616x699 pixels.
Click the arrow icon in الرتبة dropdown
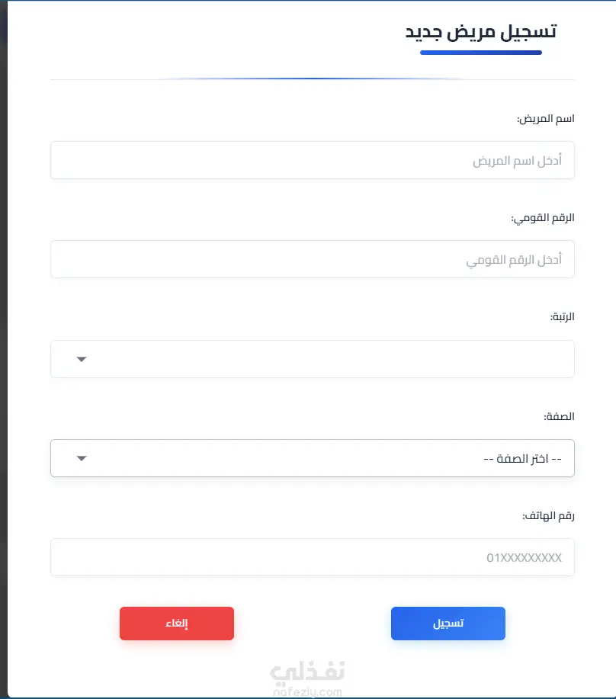(81, 359)
